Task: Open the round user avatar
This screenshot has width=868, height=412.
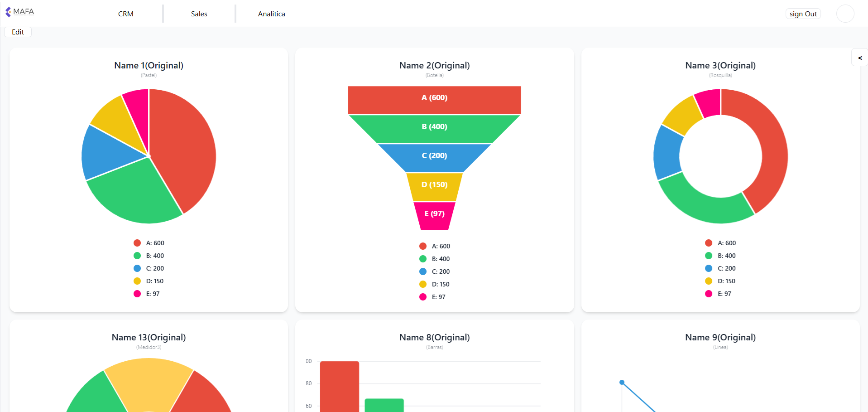Action: tap(845, 14)
